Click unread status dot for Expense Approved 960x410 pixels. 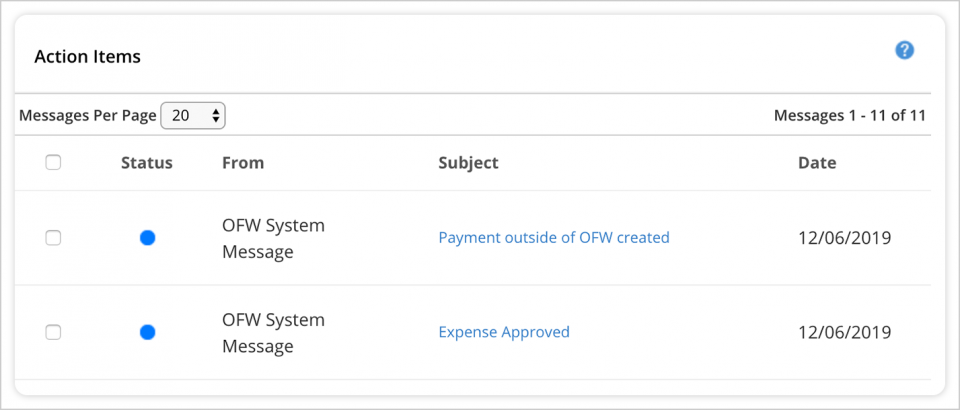tap(147, 332)
